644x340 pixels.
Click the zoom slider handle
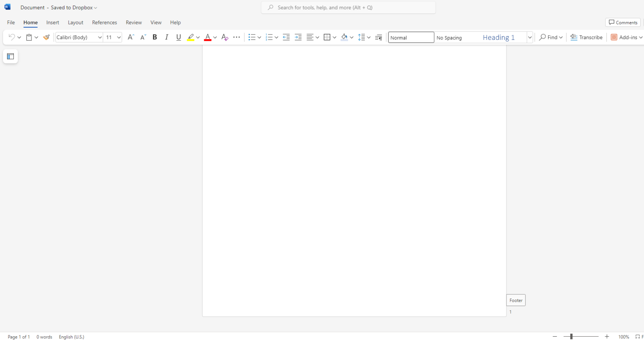pyautogui.click(x=571, y=337)
